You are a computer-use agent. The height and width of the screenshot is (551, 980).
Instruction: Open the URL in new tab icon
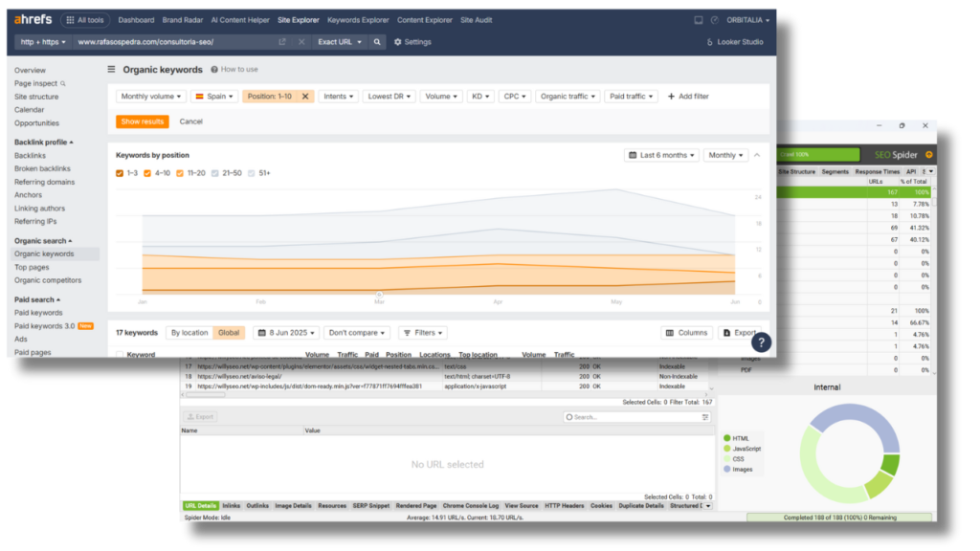pyautogui.click(x=282, y=42)
